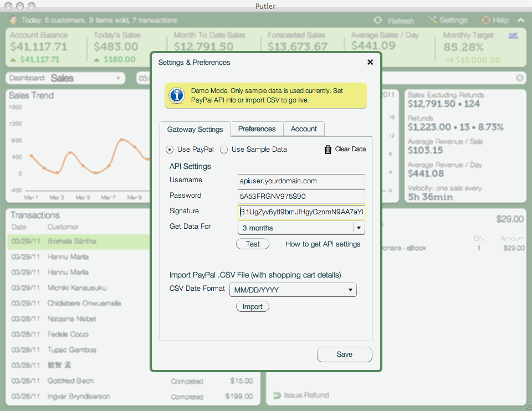The width and height of the screenshot is (532, 411).
Task: Collapse the header with the up chevron
Action: [x=521, y=20]
